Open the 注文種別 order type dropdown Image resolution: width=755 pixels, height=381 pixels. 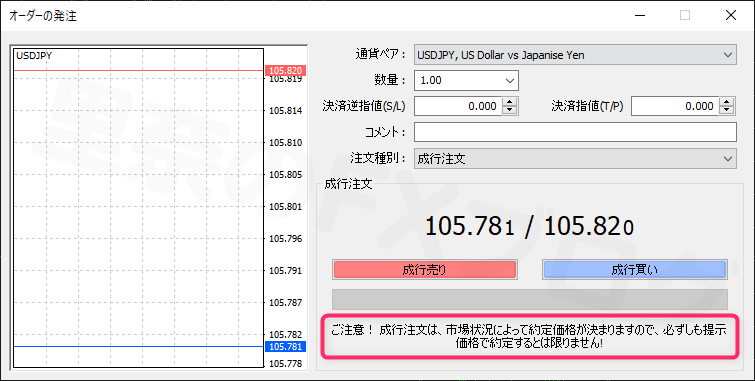tap(575, 158)
